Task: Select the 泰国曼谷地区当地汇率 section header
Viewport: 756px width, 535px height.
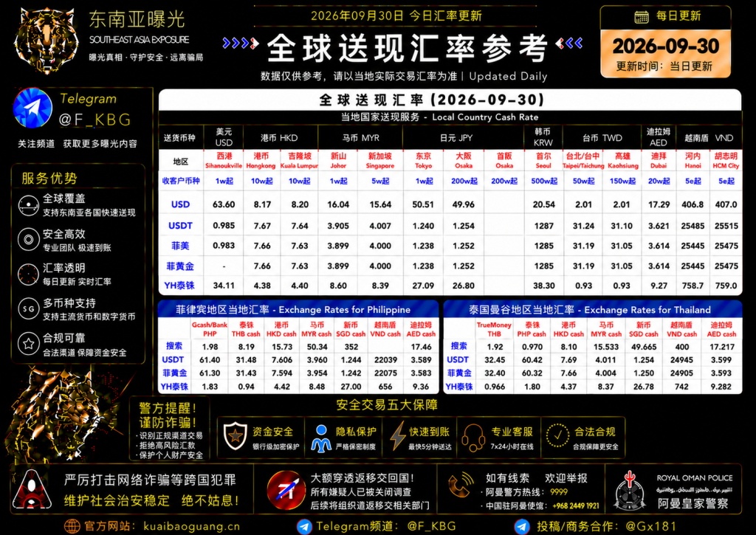Action: [592, 309]
